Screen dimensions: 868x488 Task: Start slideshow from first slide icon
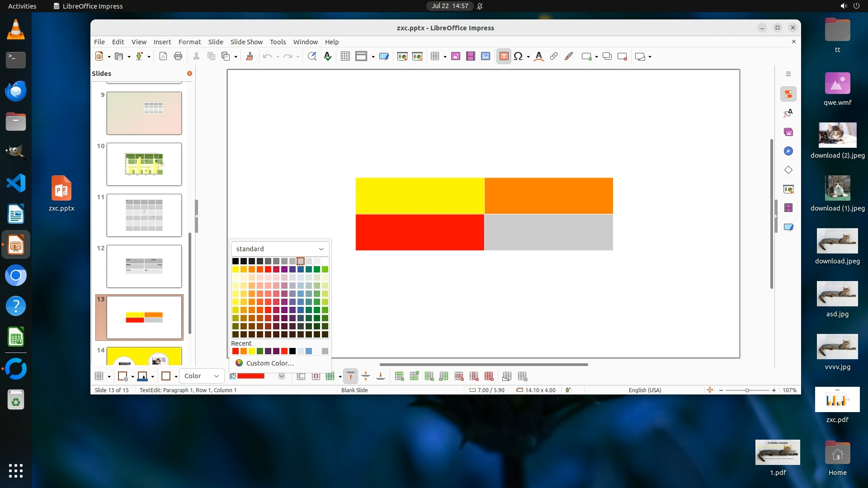pyautogui.click(x=402, y=56)
